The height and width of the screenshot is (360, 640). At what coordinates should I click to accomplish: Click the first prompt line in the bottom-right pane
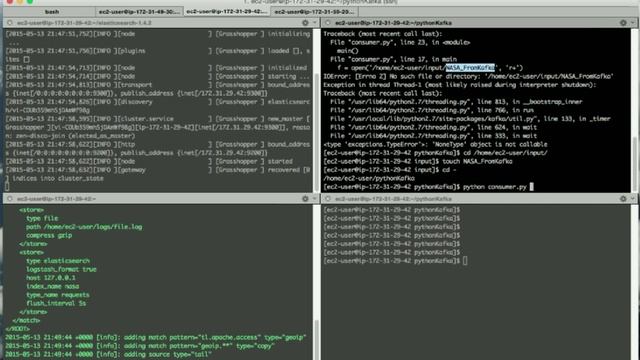392,210
